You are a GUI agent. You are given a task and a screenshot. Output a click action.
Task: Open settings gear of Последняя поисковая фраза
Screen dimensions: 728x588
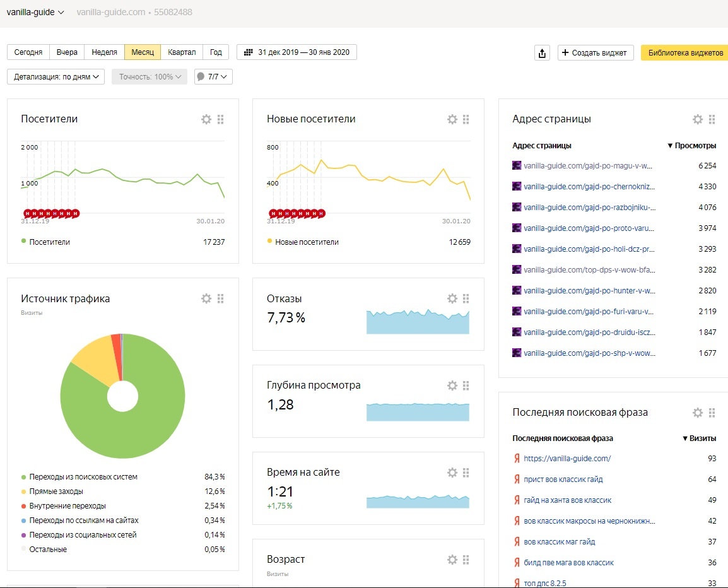click(x=697, y=413)
